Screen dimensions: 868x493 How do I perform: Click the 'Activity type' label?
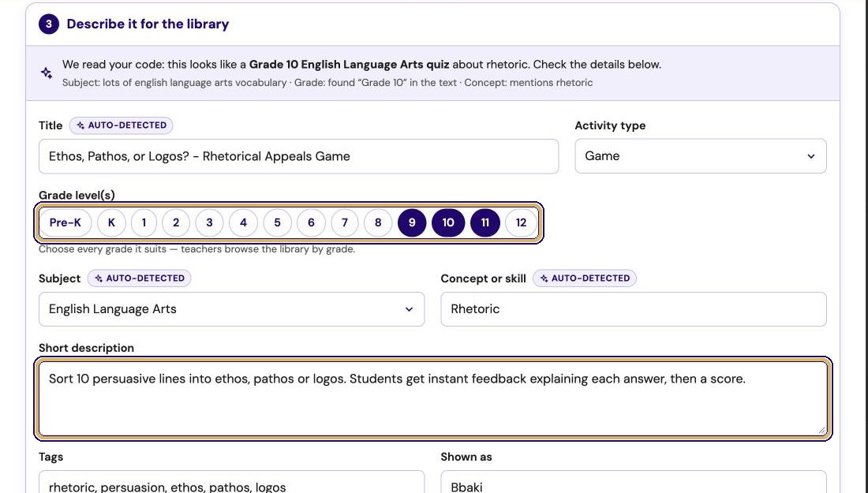pos(610,125)
